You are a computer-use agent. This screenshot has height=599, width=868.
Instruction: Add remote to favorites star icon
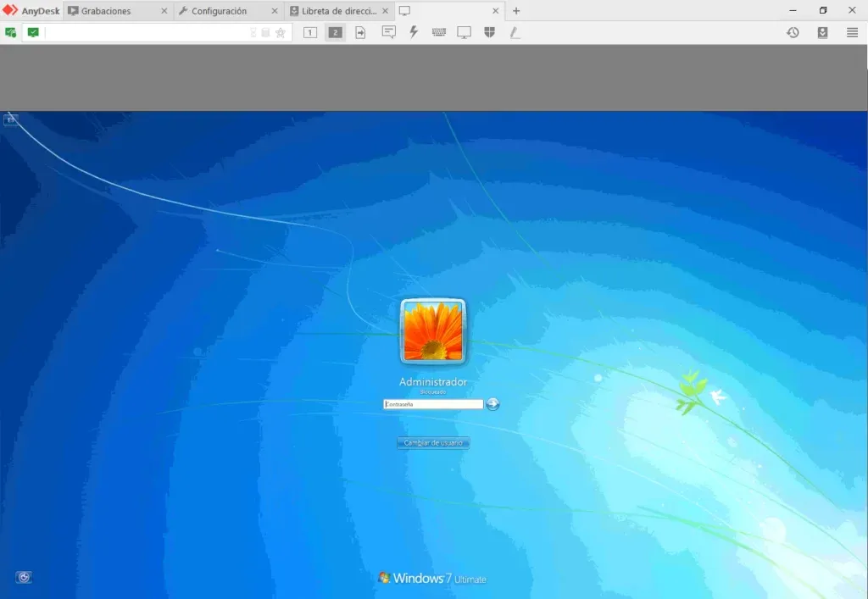281,33
